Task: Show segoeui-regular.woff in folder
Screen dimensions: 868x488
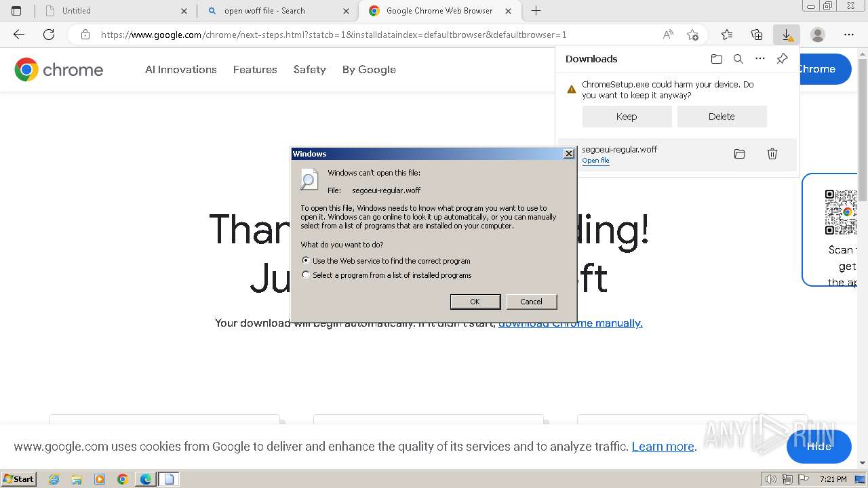Action: click(740, 154)
